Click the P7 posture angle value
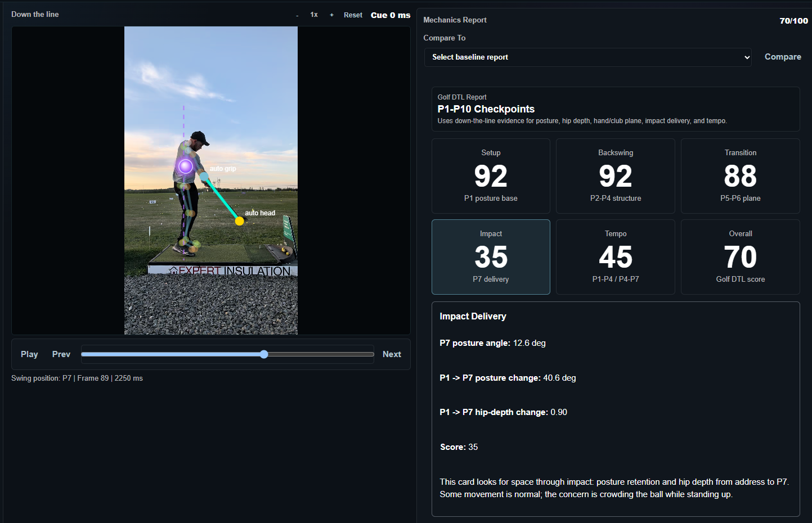The height and width of the screenshot is (523, 812). pyautogui.click(x=530, y=343)
